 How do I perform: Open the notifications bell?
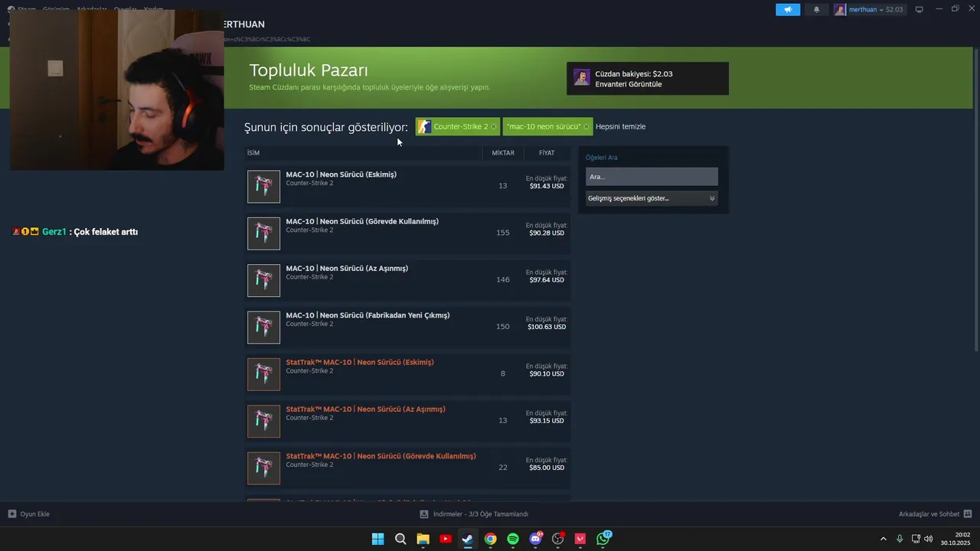[816, 9]
